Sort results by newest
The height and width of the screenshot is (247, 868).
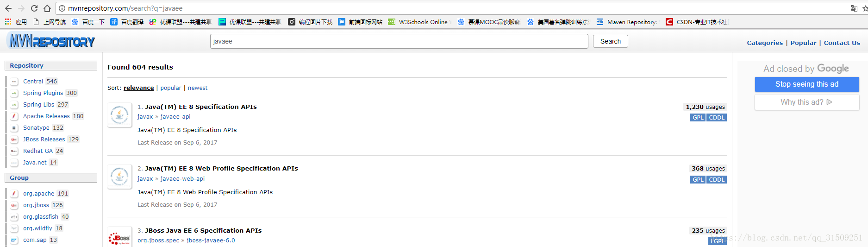(x=198, y=88)
